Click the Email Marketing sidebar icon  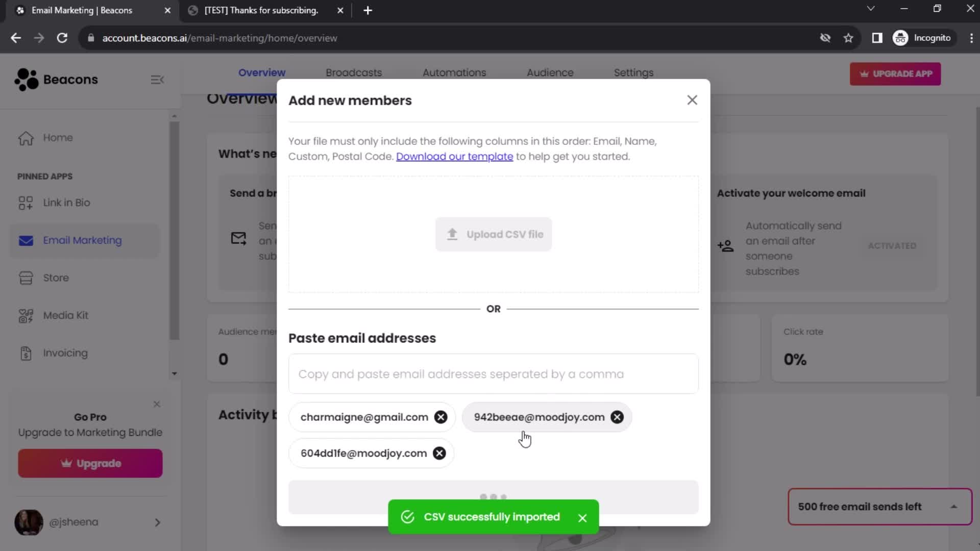(x=25, y=240)
